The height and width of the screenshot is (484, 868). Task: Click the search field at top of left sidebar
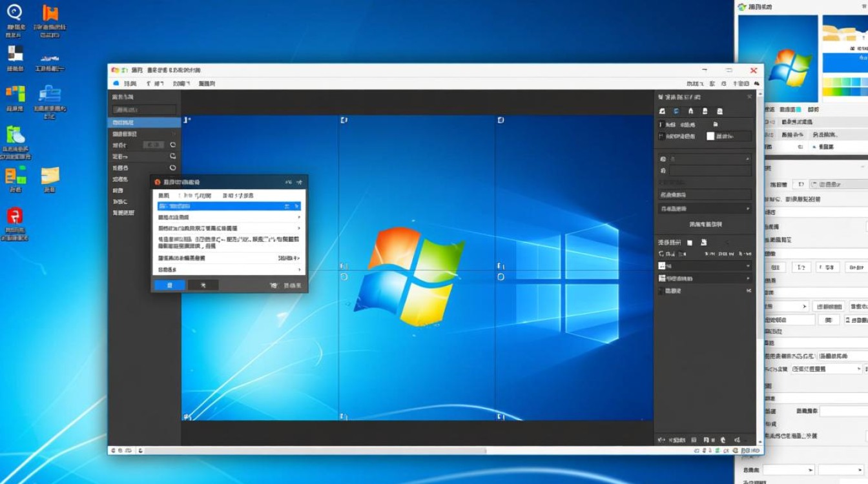tap(144, 110)
